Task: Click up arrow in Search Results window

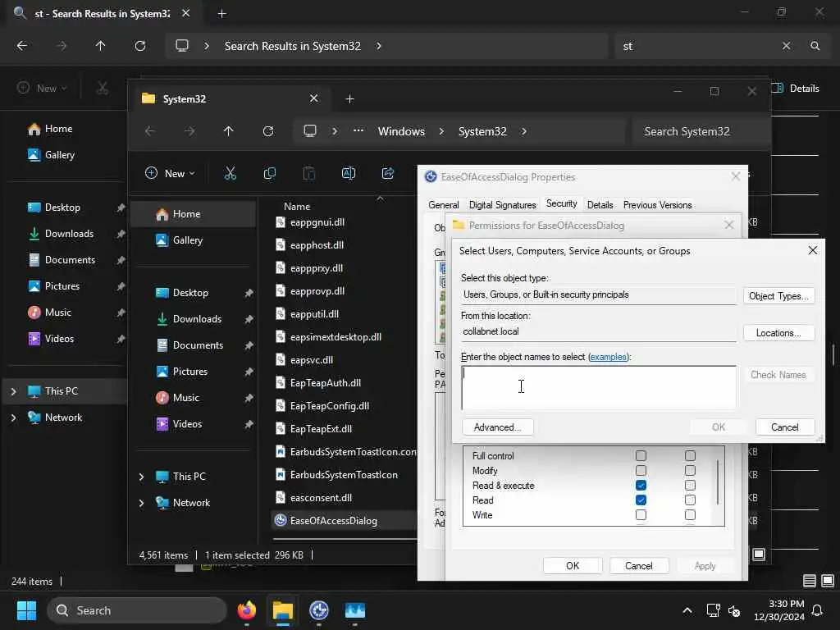Action: pos(100,46)
